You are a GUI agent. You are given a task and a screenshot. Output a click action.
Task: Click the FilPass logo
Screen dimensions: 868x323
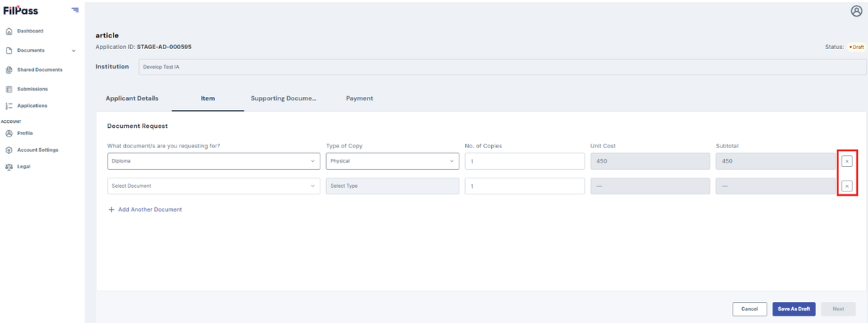[20, 10]
